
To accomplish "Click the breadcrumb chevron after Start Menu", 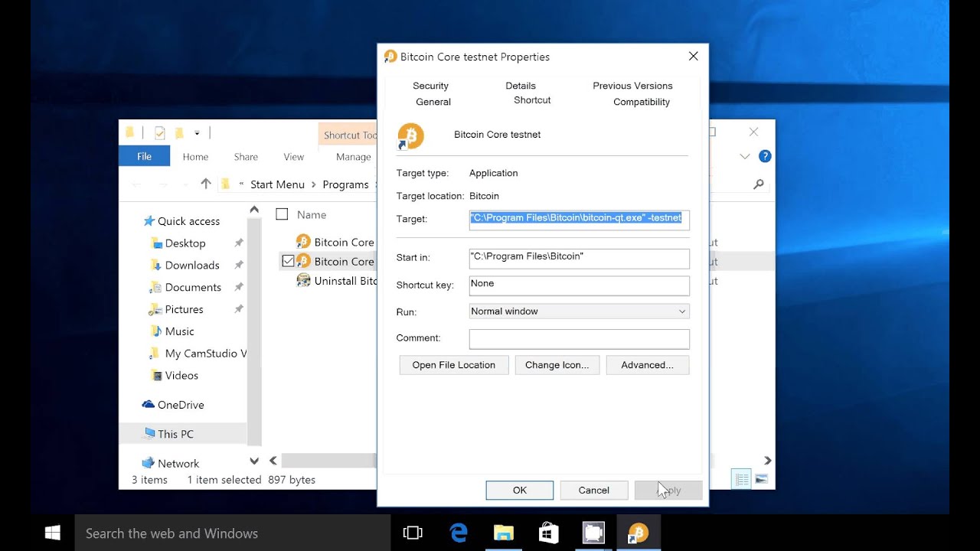I will (314, 184).
